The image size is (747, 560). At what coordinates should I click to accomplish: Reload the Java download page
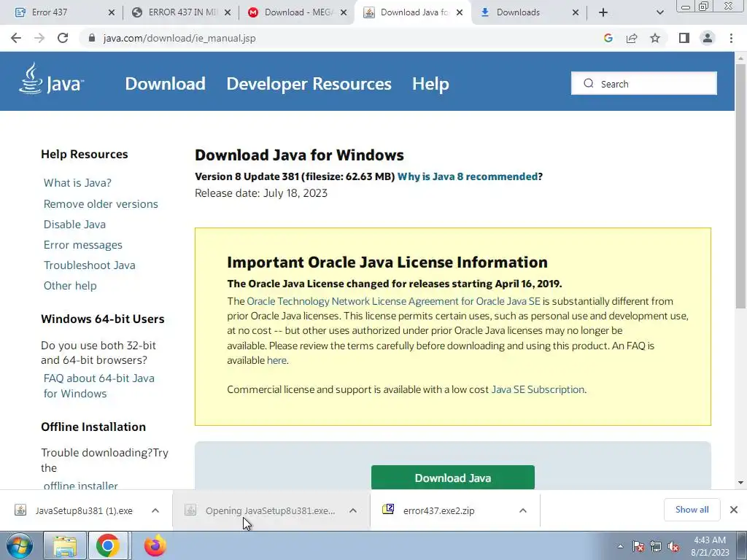click(x=63, y=38)
